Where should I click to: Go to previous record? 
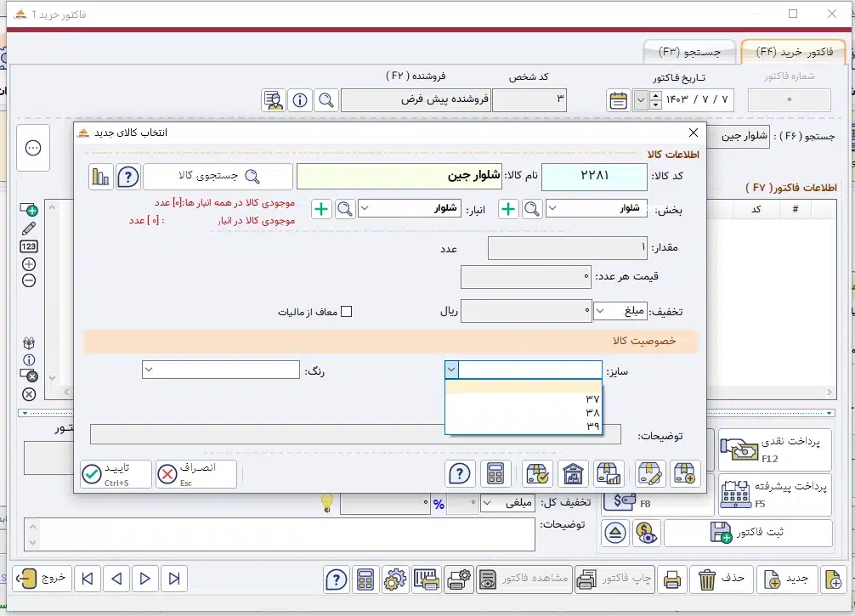[116, 579]
